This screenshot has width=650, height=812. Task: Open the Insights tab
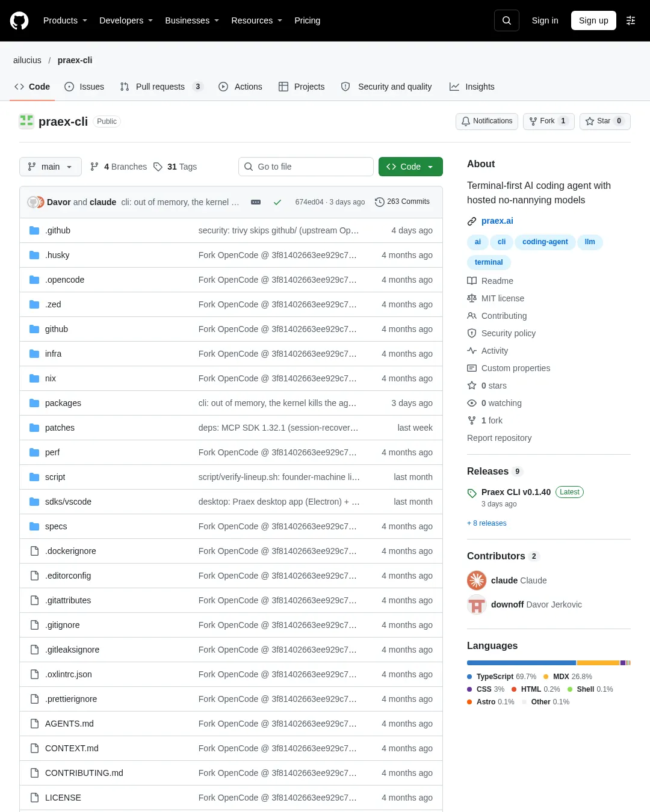point(472,87)
